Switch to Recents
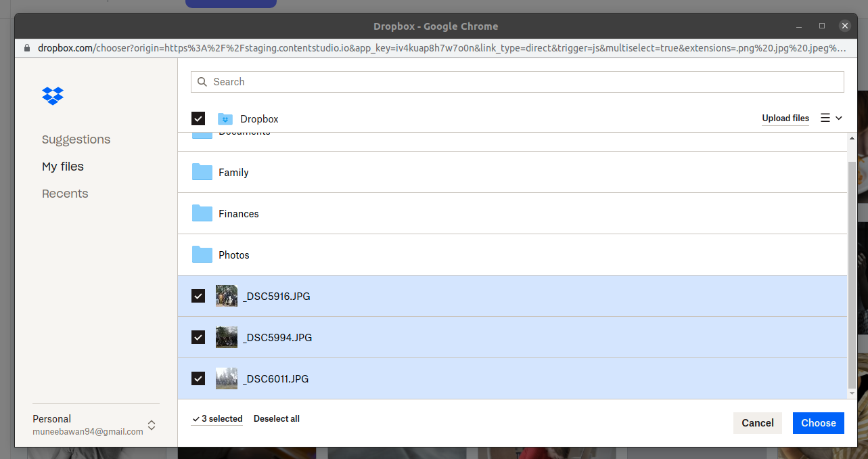Screen dimensions: 868x459 coord(65,194)
